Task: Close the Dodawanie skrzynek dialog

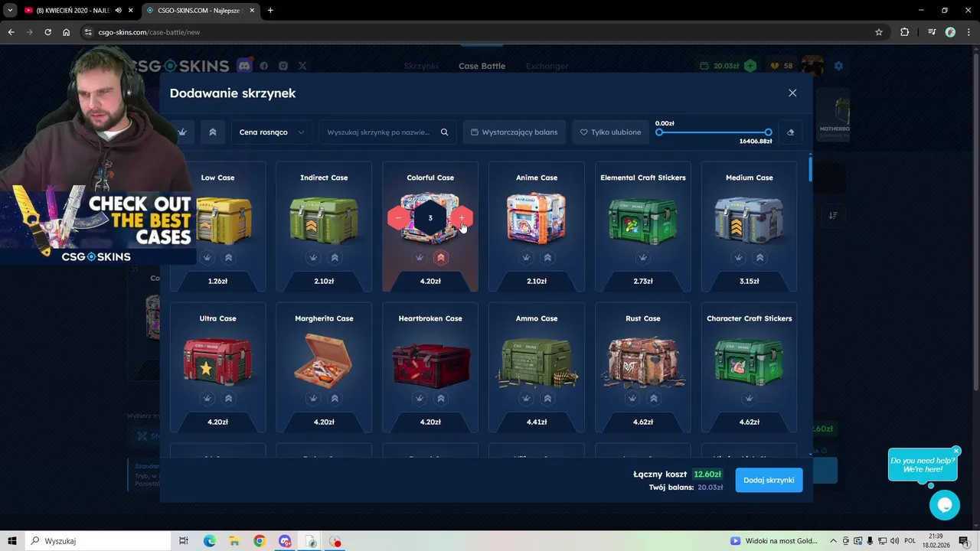Action: [x=792, y=93]
